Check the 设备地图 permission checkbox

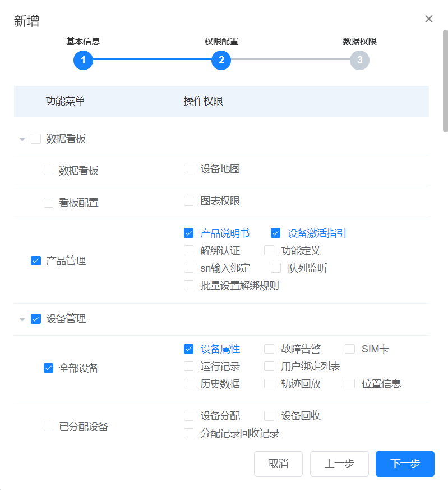189,169
